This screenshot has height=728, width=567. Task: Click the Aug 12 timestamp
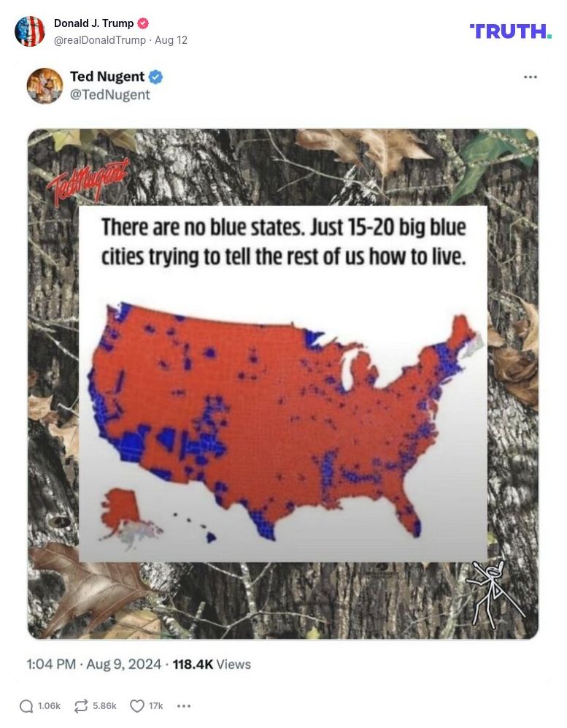click(171, 41)
